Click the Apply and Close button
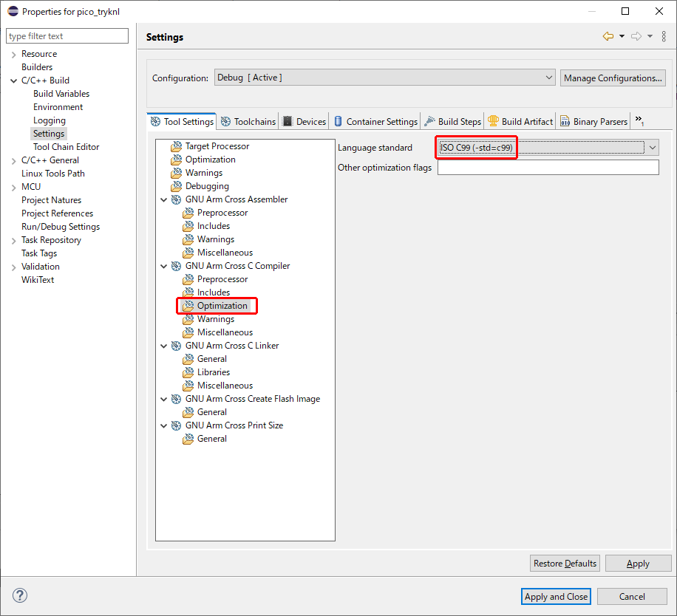 pyautogui.click(x=556, y=597)
